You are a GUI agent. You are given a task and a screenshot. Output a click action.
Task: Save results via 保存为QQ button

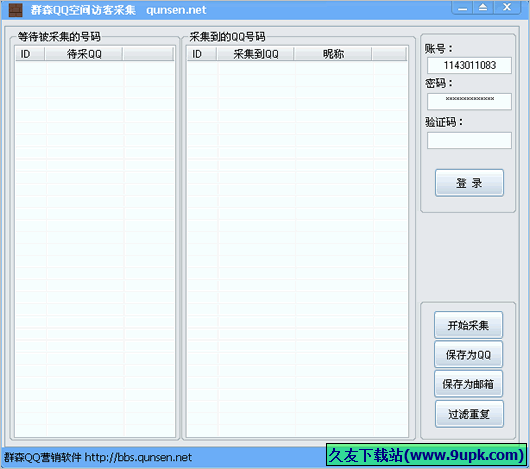pos(468,354)
